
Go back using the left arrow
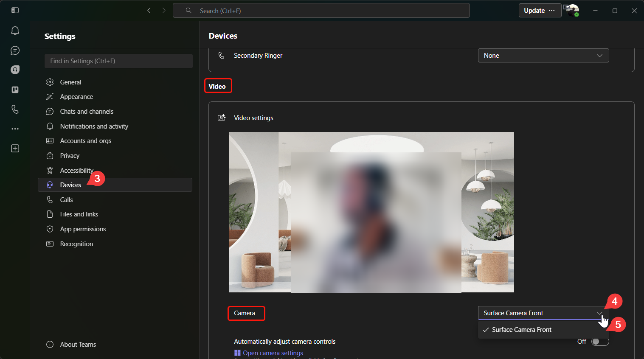point(149,11)
